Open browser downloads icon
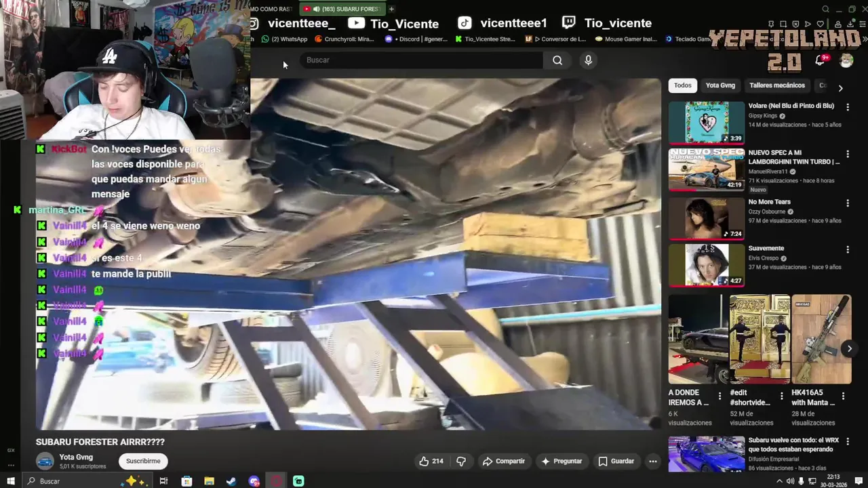Screen dimensions: 868x488 pos(850,24)
